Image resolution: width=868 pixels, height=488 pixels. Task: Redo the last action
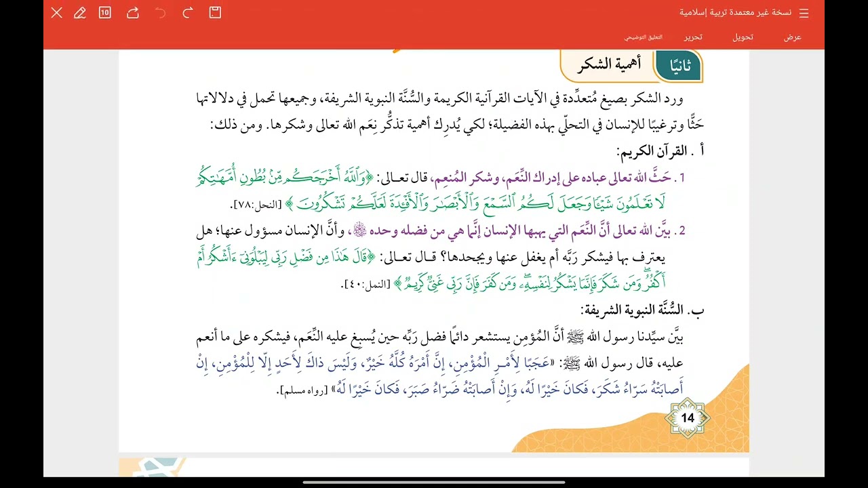pyautogui.click(x=188, y=12)
